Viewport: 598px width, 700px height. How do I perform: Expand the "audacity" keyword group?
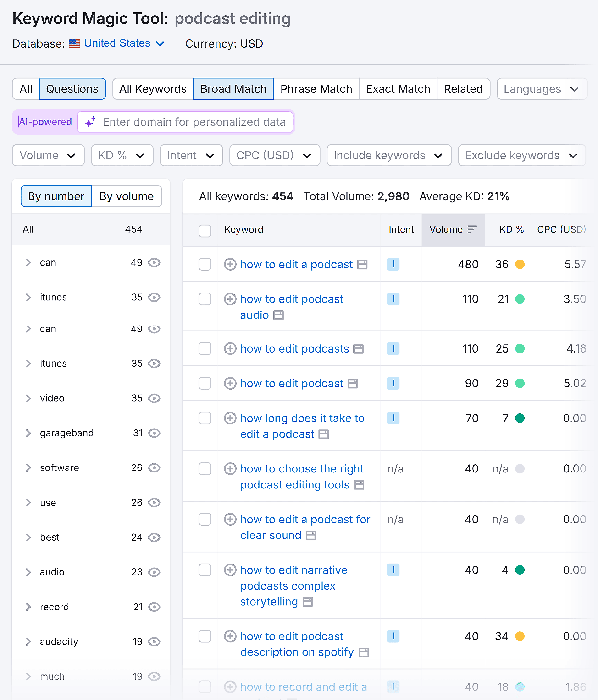(x=28, y=641)
